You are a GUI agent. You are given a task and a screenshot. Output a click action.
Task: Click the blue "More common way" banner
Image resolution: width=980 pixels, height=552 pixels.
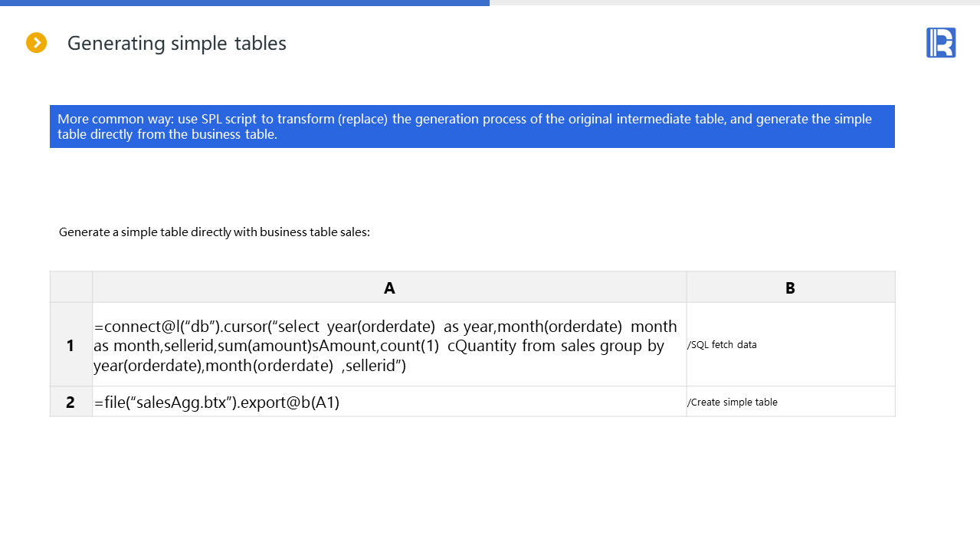[x=472, y=127]
